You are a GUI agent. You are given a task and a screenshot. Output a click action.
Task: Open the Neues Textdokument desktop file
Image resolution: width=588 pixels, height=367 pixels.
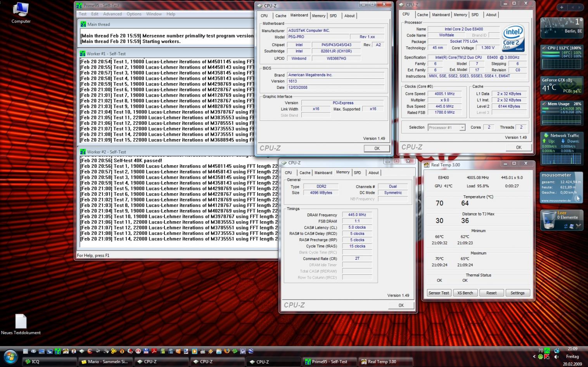tap(21, 324)
